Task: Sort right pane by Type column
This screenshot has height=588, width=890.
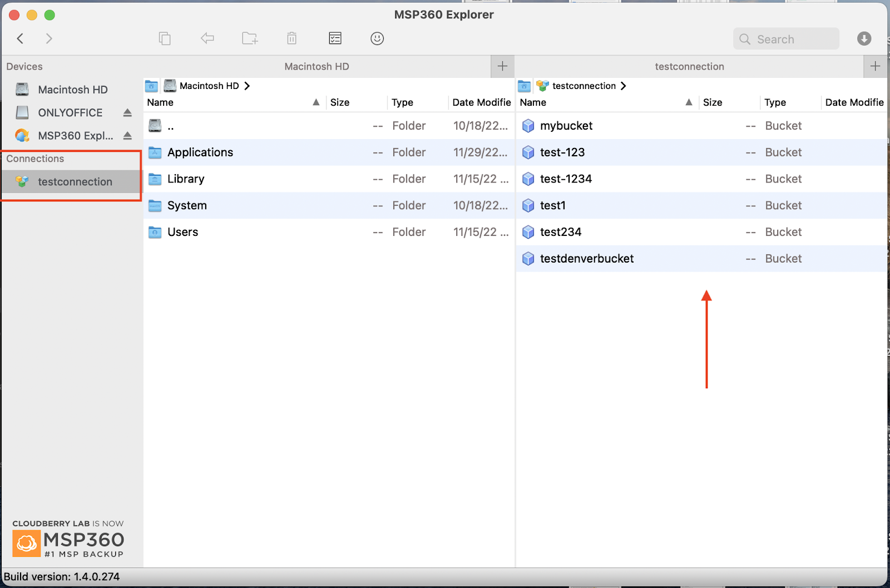Action: [x=790, y=102]
